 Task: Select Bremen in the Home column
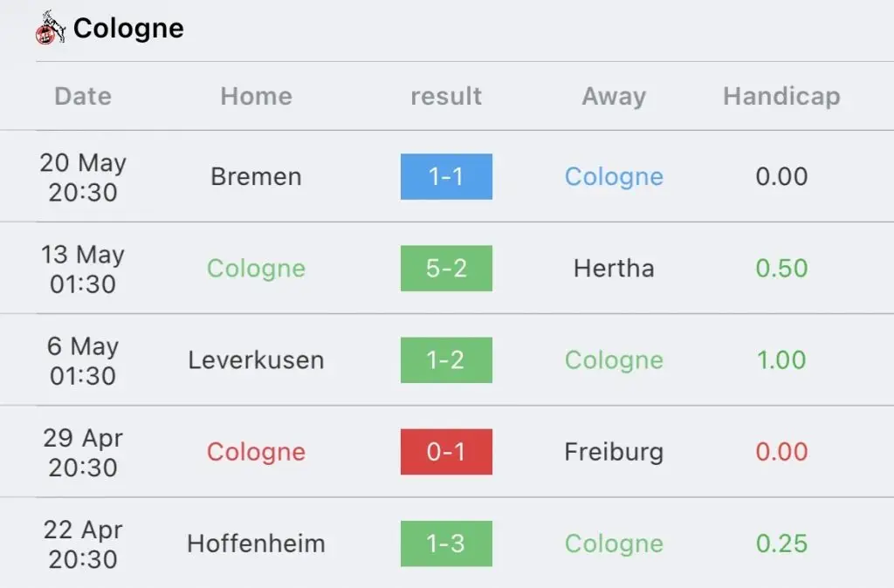click(x=256, y=176)
